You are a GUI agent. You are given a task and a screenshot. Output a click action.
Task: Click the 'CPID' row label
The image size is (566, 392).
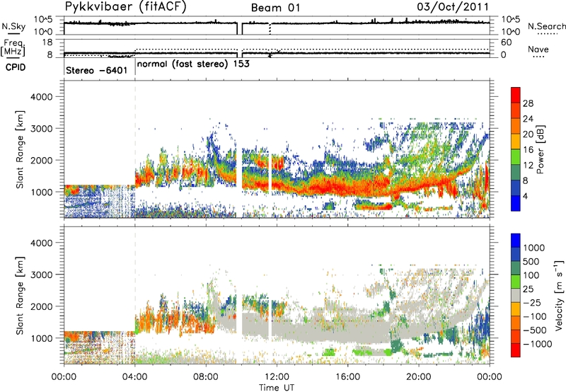(x=16, y=67)
